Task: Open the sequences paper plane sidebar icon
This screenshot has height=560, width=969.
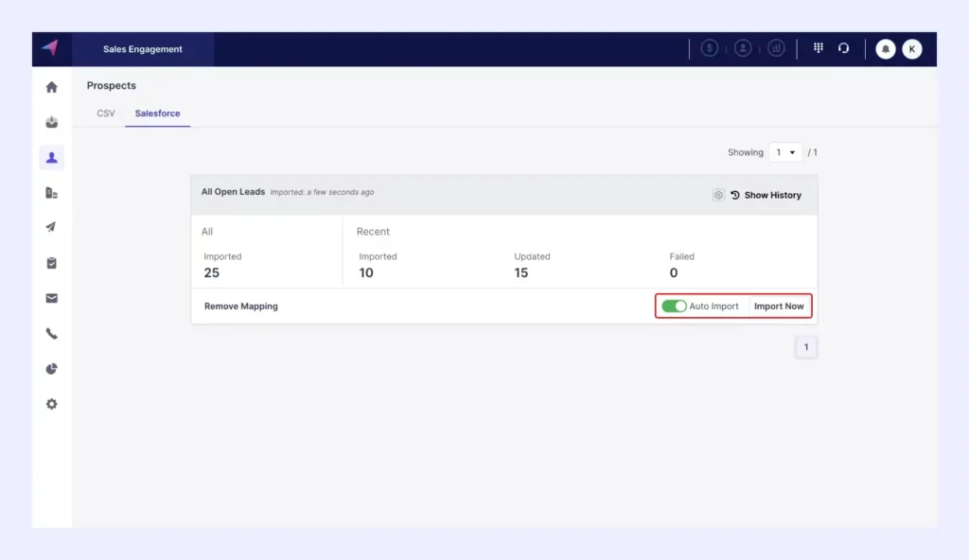Action: point(52,227)
